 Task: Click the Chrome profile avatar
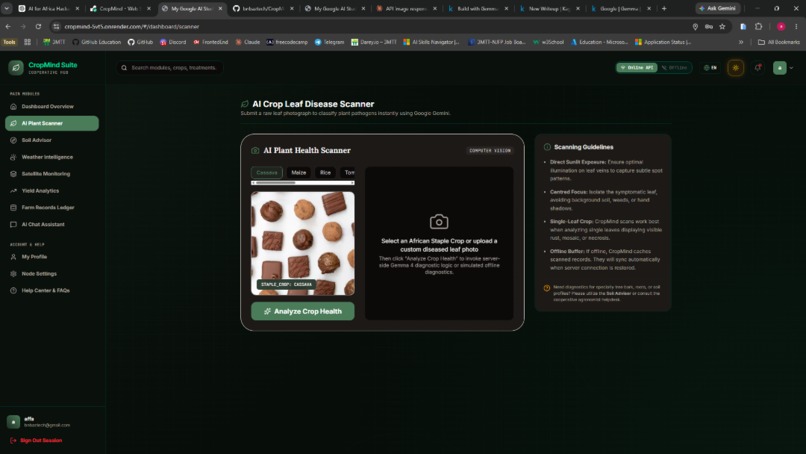[781, 26]
